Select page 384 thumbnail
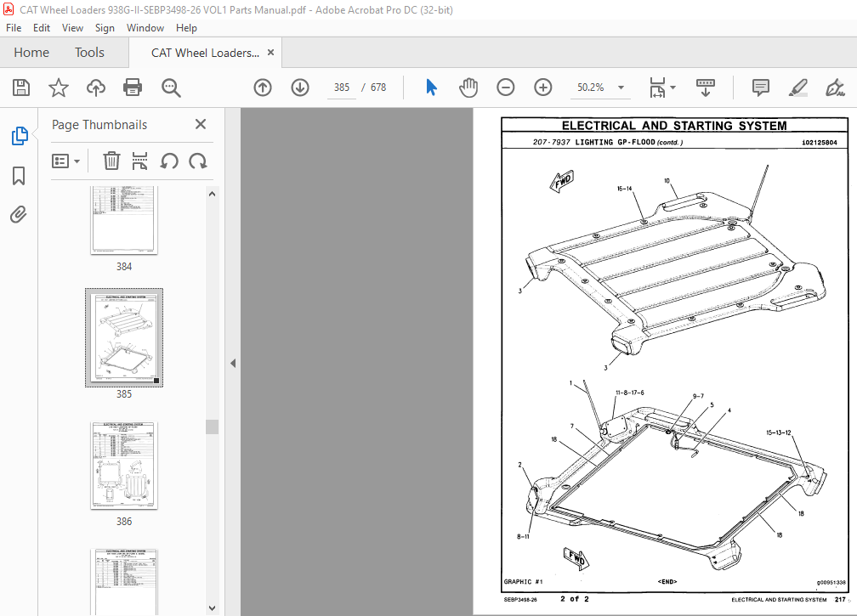Viewport: 857px width, 616px height. coord(124,220)
